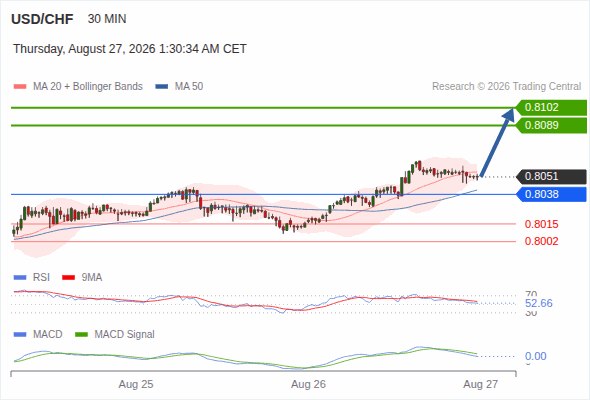Click the red 0.8002 support label
Image resolution: width=590 pixels, height=400 pixels.
541,241
